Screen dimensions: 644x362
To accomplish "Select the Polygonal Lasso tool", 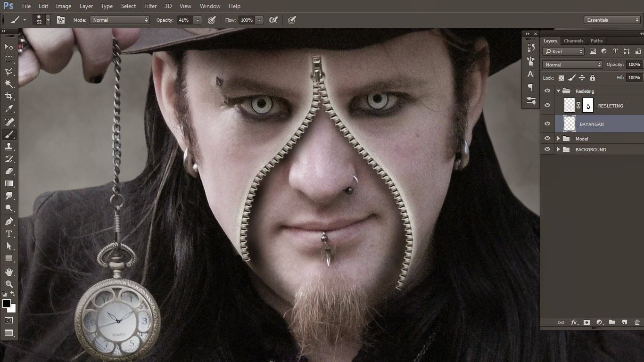I will click(x=9, y=72).
